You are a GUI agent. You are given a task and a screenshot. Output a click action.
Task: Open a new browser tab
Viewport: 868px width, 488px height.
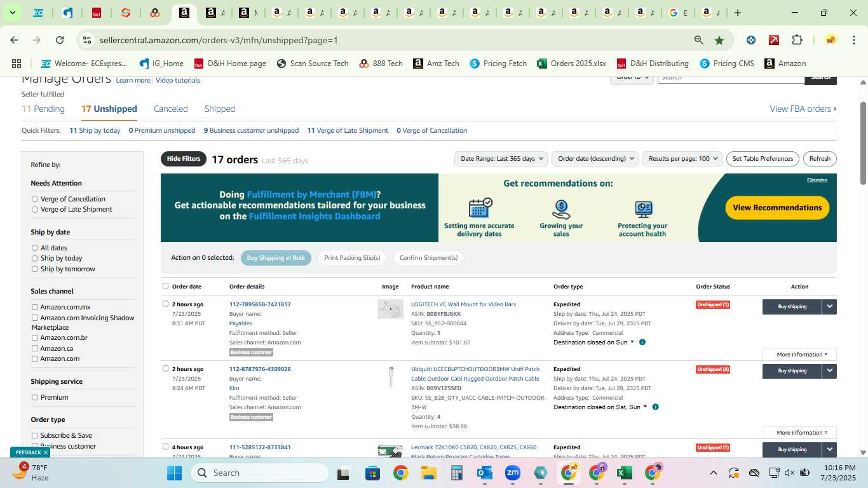click(x=737, y=13)
